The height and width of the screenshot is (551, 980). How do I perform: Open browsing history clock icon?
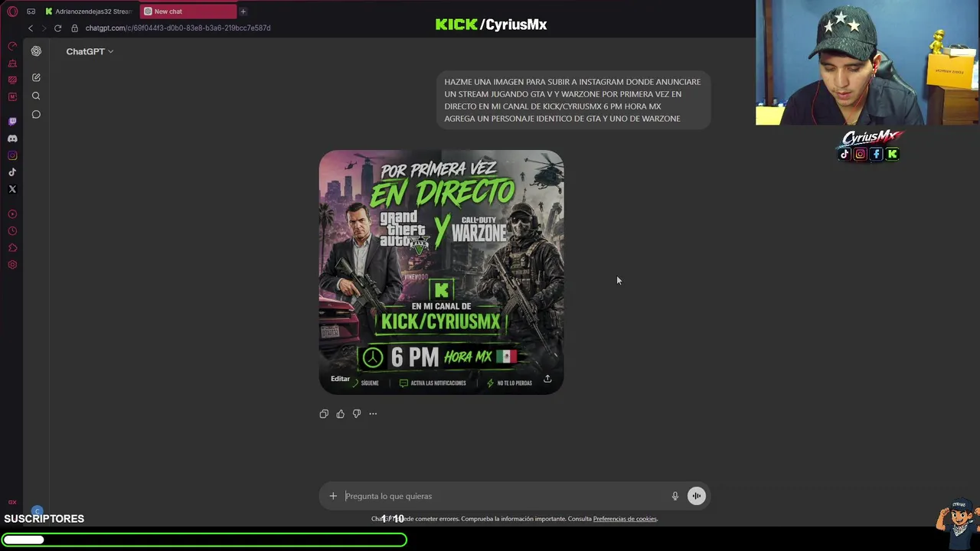(12, 231)
